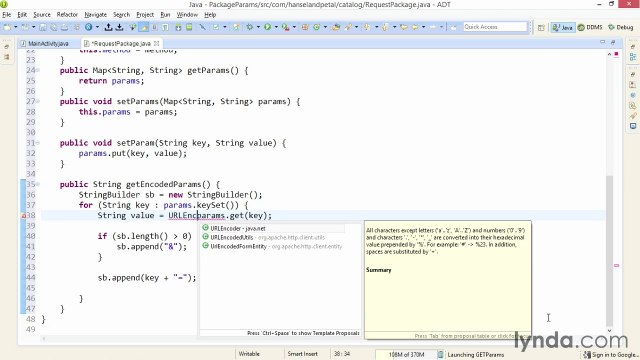Screen dimensions: 640x360
Task: Open the Debug dropdown arrow
Action: coord(258,27)
